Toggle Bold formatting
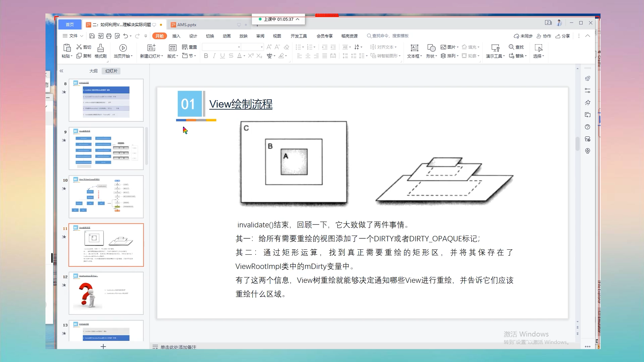This screenshot has height=362, width=644. pyautogui.click(x=206, y=56)
